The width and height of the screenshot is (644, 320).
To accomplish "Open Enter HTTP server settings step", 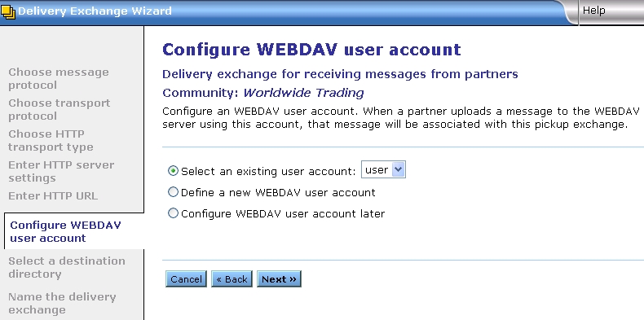I will tap(61, 171).
